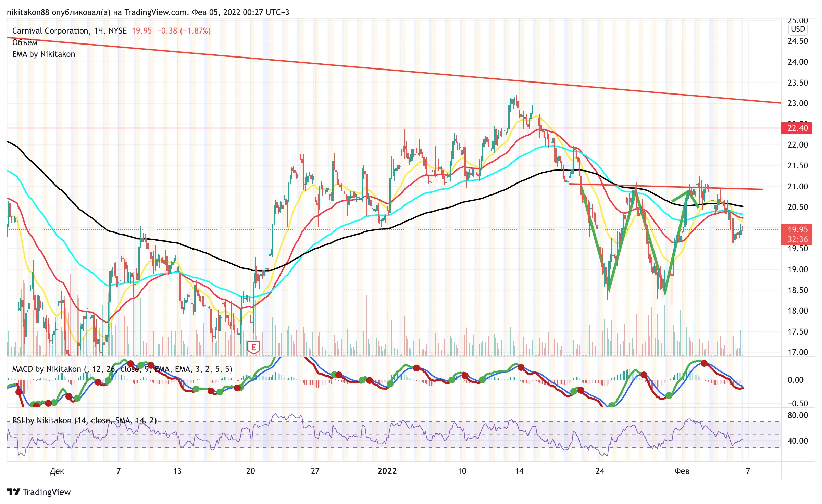
Task: Click the 80.00 RSI axis label
Action: tap(798, 415)
